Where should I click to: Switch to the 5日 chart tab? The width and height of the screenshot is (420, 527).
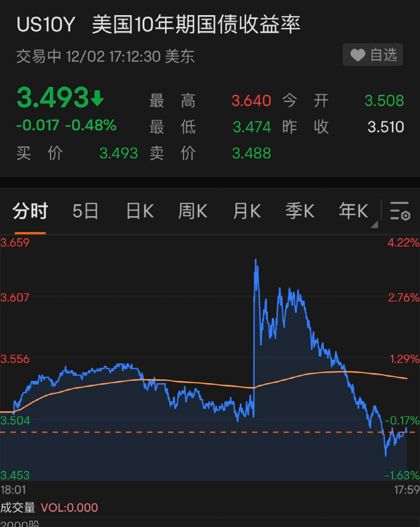pos(85,211)
